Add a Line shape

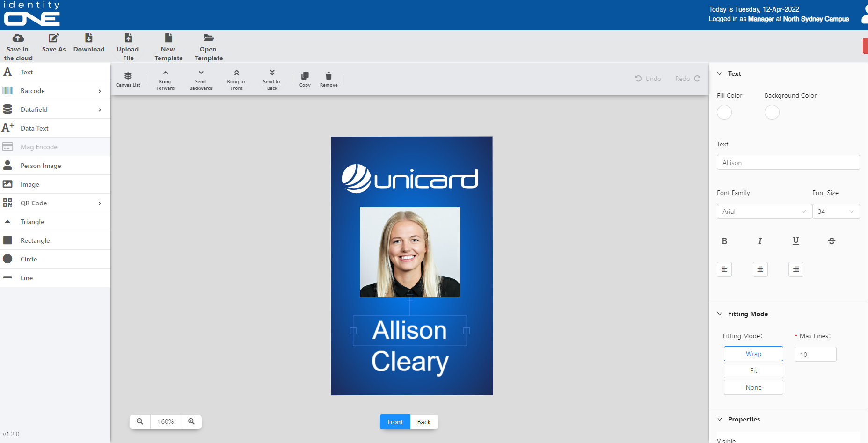[x=55, y=278]
